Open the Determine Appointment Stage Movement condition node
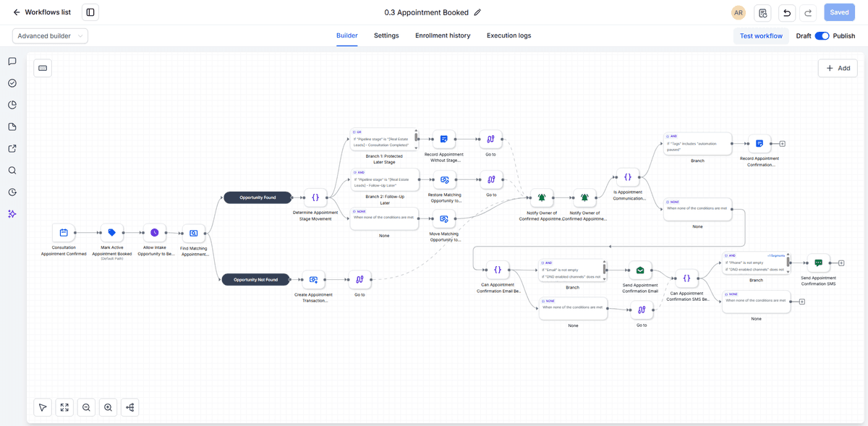This screenshot has width=868, height=426. click(x=315, y=197)
